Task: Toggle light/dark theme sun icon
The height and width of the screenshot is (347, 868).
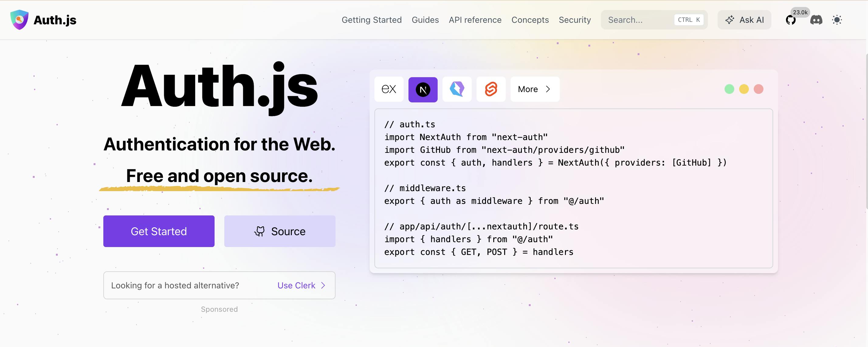Action: (x=837, y=20)
